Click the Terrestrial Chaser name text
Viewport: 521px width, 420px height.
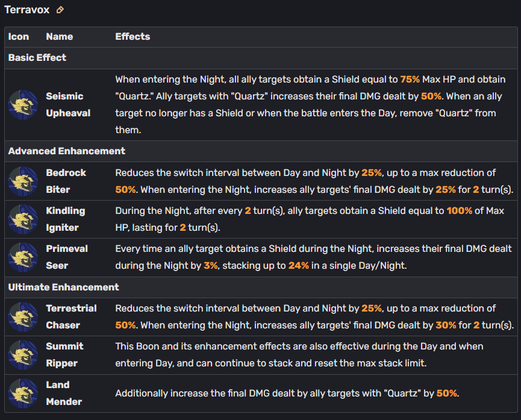(71, 317)
